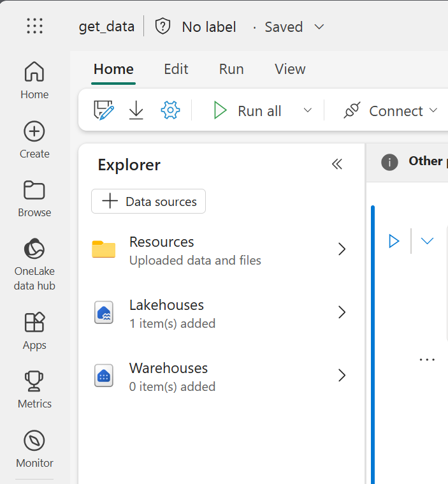The height and width of the screenshot is (484, 448).
Task: Click the Saved status text
Action: coord(284,27)
